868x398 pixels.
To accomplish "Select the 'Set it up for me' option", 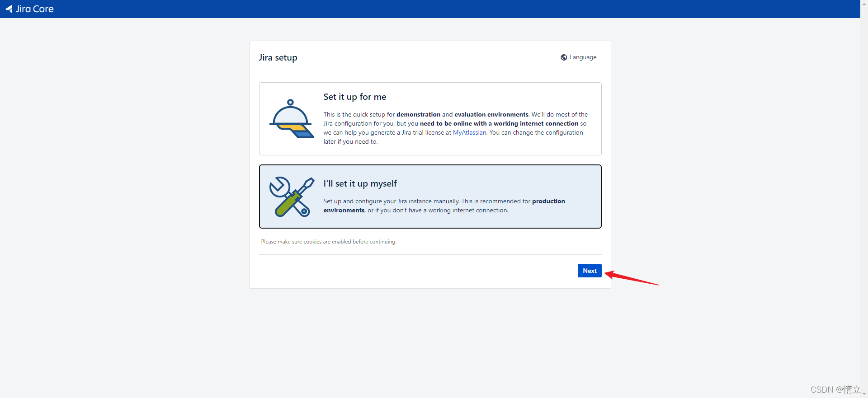I will click(430, 119).
